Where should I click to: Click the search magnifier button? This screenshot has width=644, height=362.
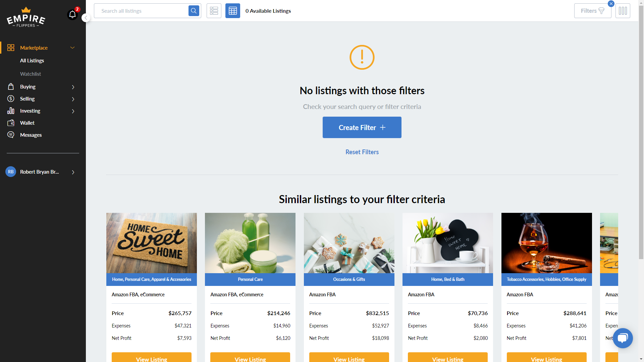(x=194, y=11)
